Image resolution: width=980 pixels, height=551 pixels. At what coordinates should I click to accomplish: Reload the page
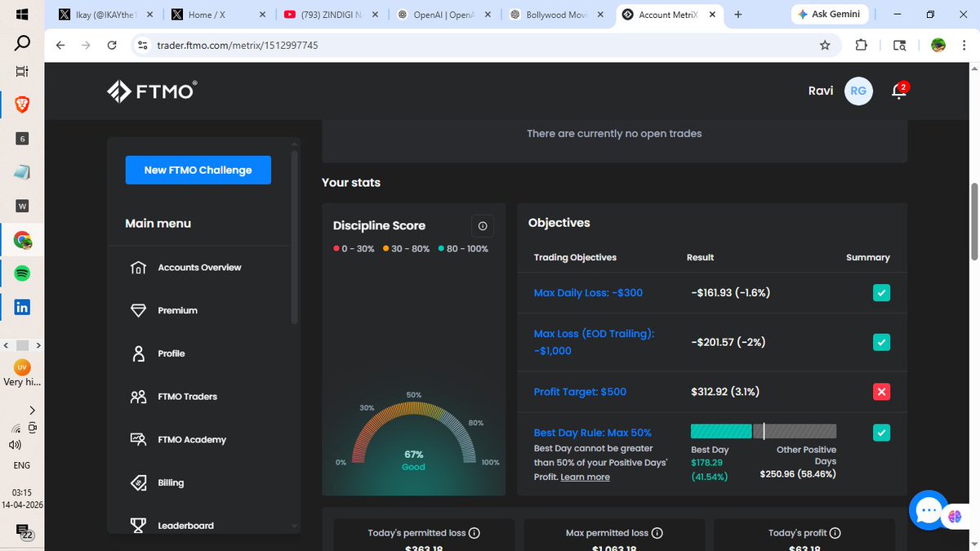coord(112,46)
